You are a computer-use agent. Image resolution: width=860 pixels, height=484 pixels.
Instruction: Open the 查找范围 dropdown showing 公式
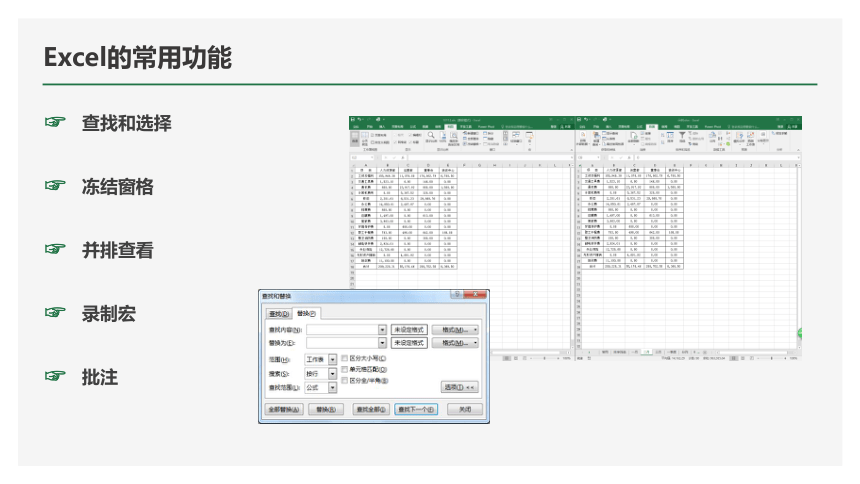pos(332,387)
